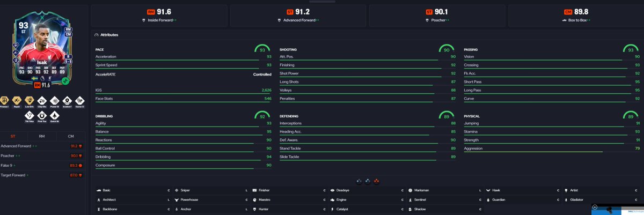Open the Poacher role row in the sidebar
The width and height of the screenshot is (644, 215).
42,156
